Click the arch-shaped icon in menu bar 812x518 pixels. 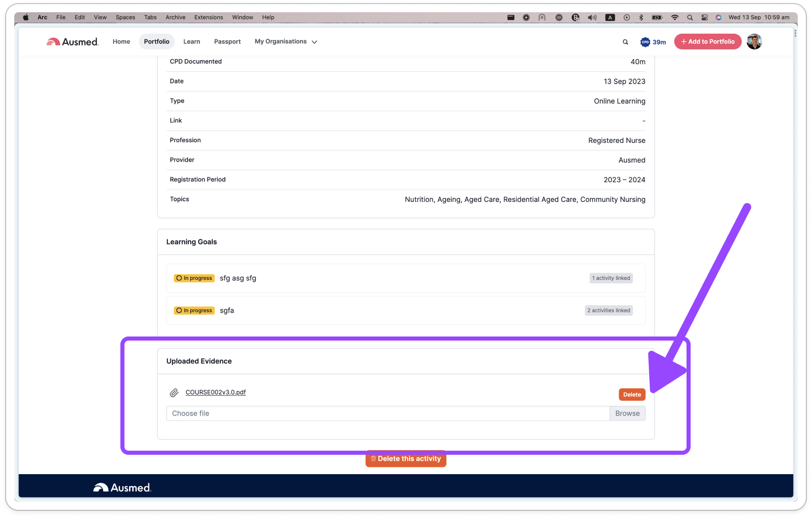pos(542,17)
